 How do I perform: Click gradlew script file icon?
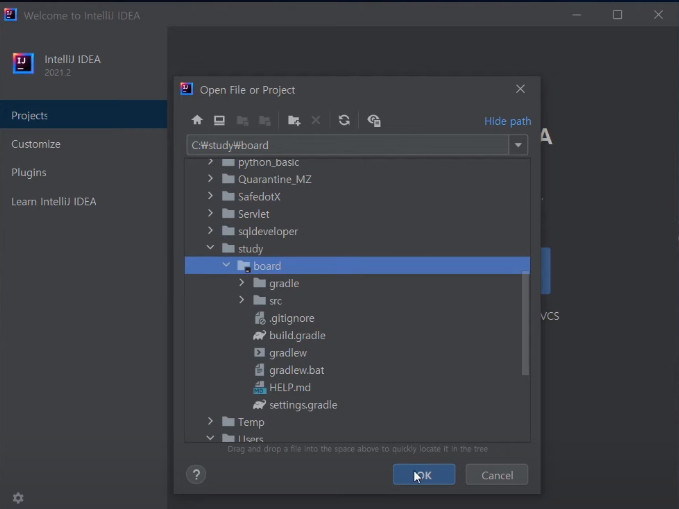coord(259,353)
